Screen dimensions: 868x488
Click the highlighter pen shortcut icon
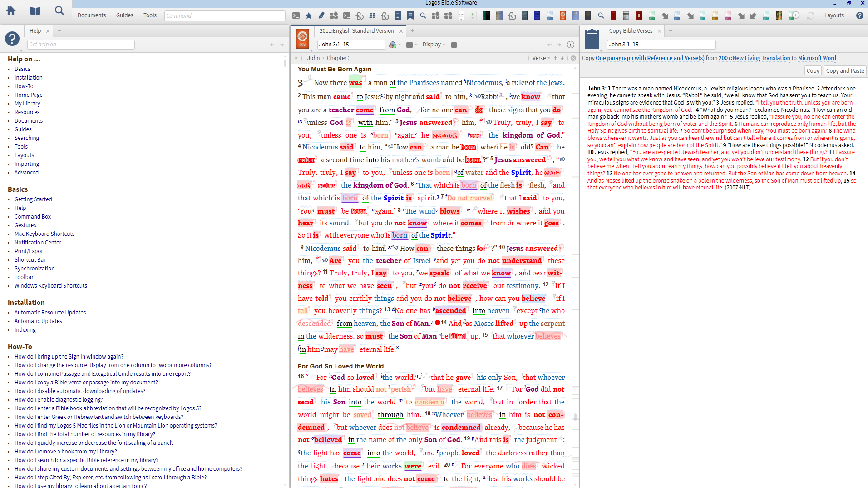point(321,16)
